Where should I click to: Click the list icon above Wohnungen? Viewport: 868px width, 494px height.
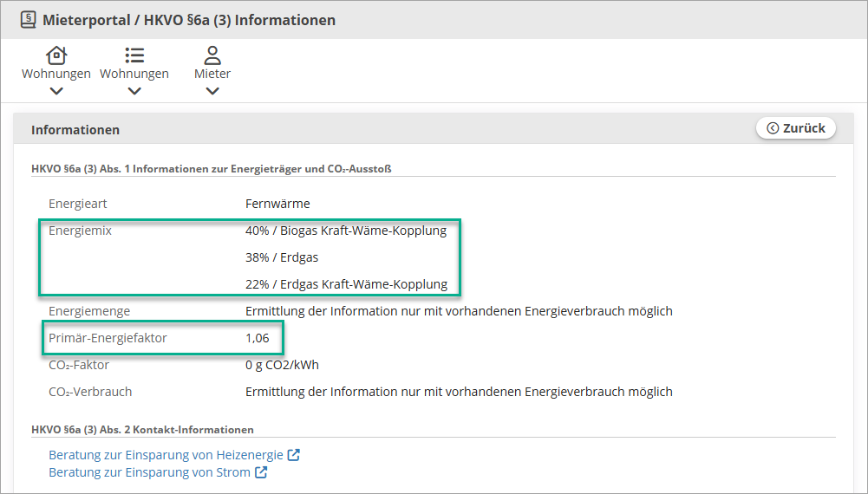pyautogui.click(x=134, y=55)
